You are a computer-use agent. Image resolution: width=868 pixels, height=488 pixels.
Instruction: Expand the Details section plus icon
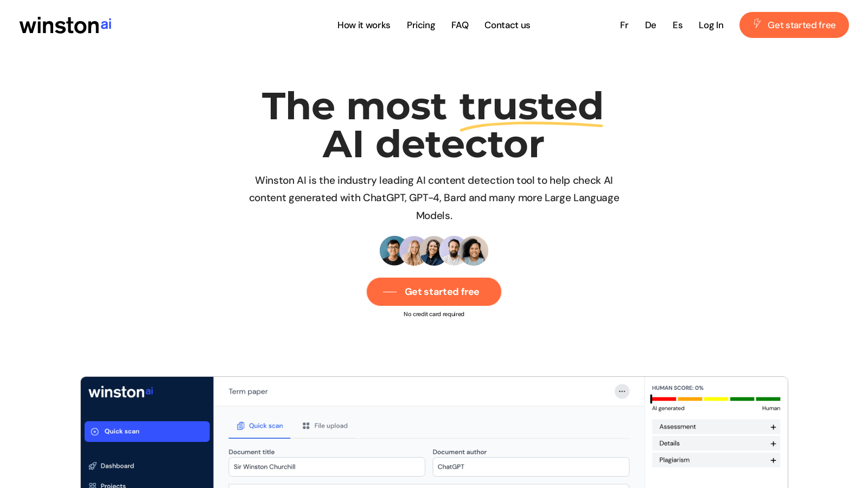pyautogui.click(x=773, y=444)
